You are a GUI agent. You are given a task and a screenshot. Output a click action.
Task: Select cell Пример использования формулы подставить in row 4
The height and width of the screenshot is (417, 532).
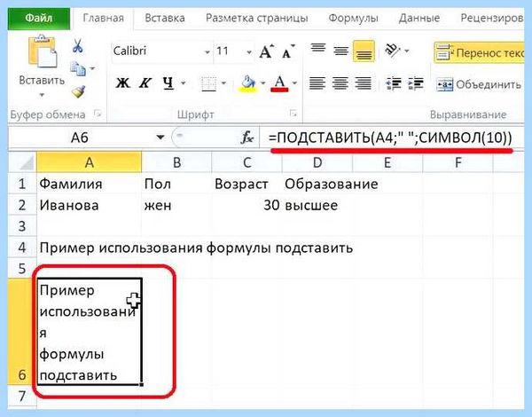[x=90, y=248]
